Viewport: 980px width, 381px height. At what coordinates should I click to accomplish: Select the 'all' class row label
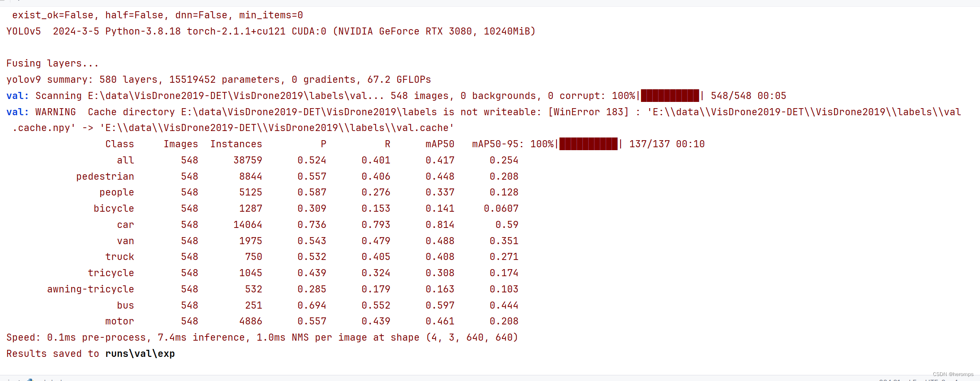[125, 160]
